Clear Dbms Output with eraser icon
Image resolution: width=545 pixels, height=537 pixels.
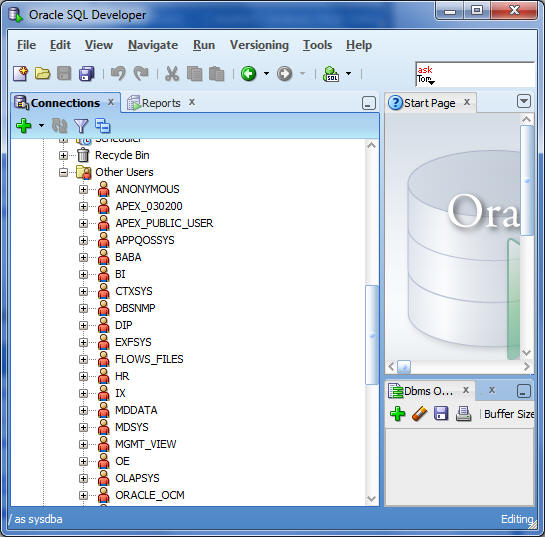[420, 414]
